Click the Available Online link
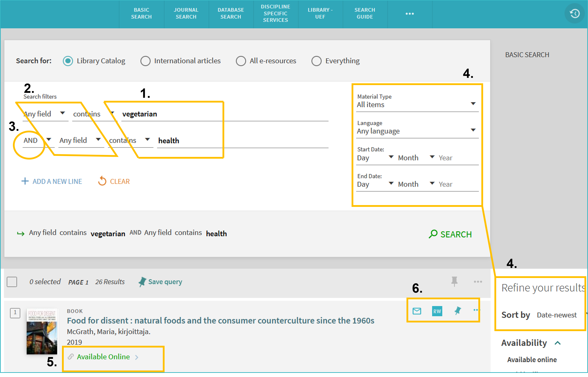This screenshot has height=377, width=588. (x=103, y=357)
